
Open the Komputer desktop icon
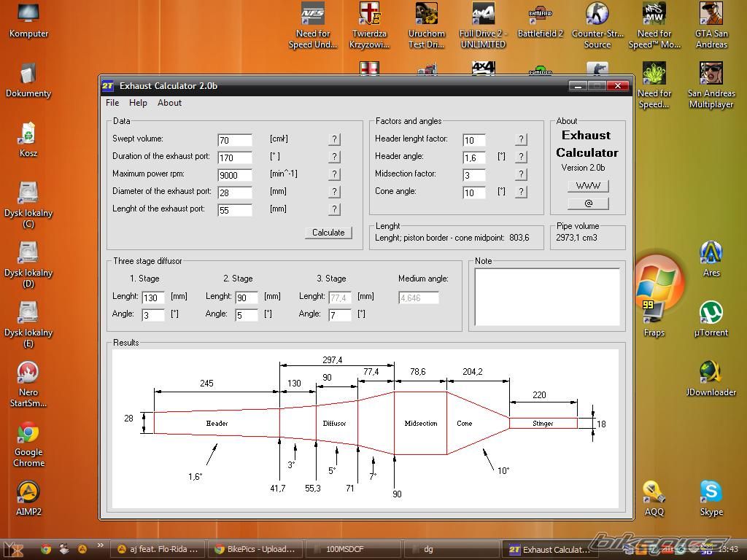pos(28,20)
